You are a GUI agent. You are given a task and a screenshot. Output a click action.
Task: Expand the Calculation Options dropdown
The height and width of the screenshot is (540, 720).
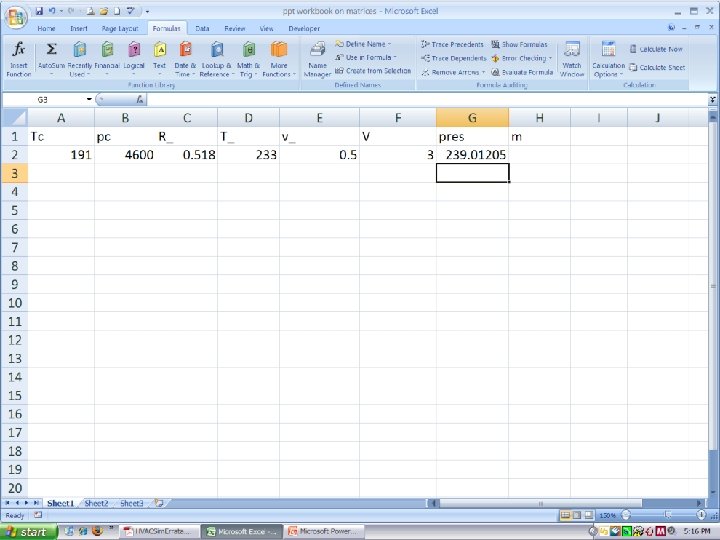pos(608,59)
